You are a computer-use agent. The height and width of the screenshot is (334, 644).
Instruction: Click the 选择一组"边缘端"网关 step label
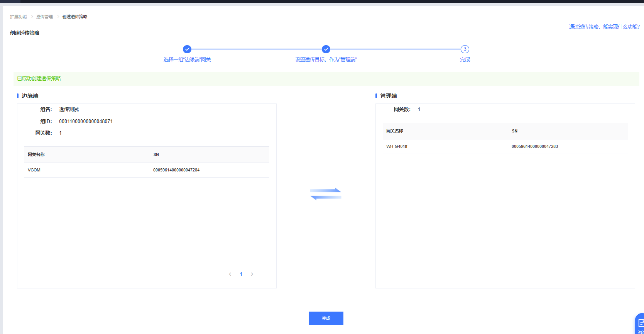pos(187,59)
